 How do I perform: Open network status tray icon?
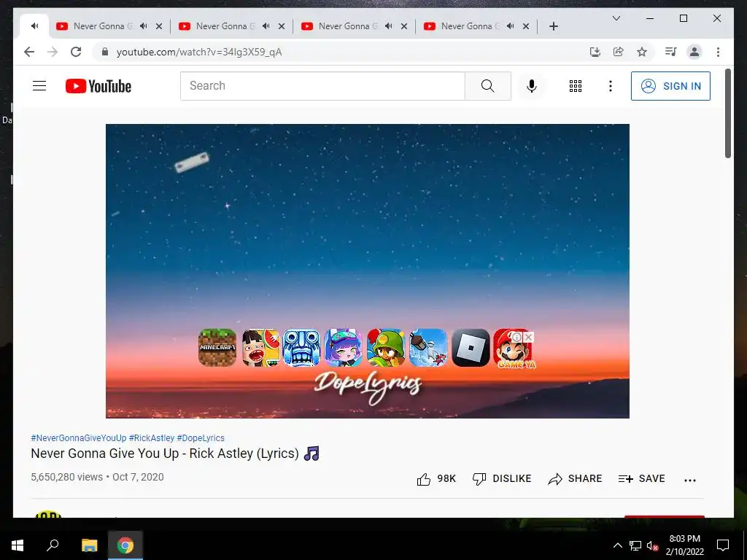635,545
